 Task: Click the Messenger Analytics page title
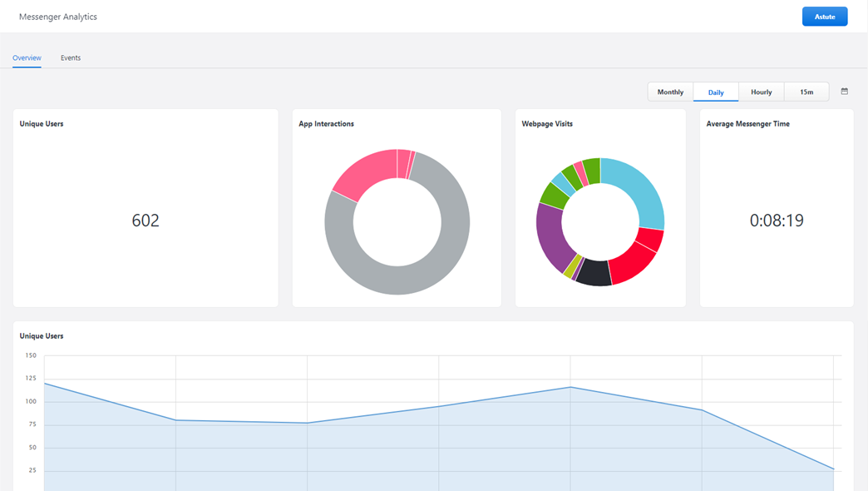(x=58, y=17)
